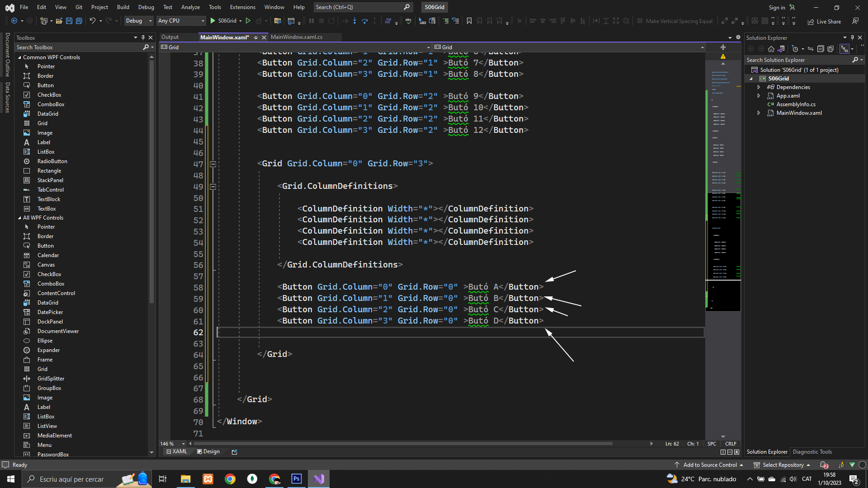Open the Any CPU platform dropdown
The image size is (868, 488).
point(181,21)
